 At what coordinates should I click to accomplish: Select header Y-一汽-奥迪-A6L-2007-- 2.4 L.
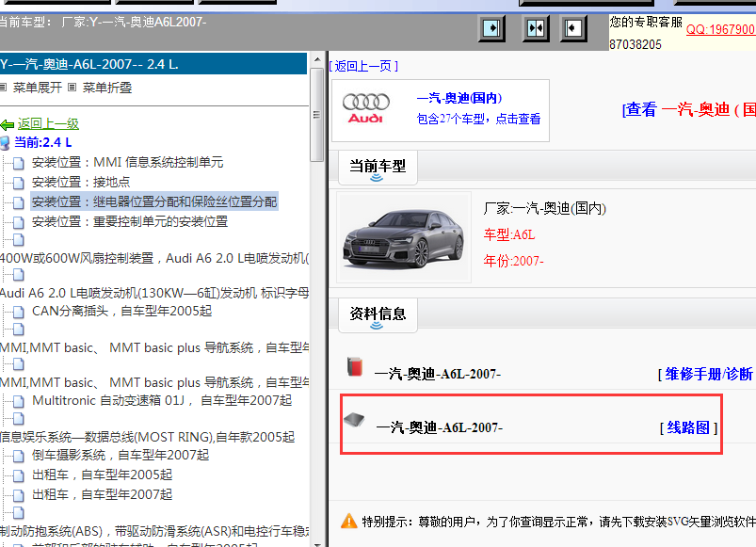[x=153, y=64]
